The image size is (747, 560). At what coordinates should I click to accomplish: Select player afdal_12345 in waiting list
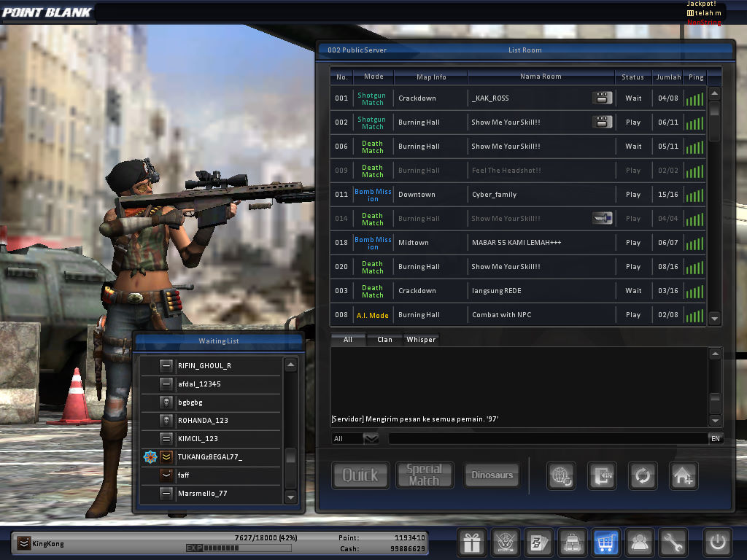[211, 384]
